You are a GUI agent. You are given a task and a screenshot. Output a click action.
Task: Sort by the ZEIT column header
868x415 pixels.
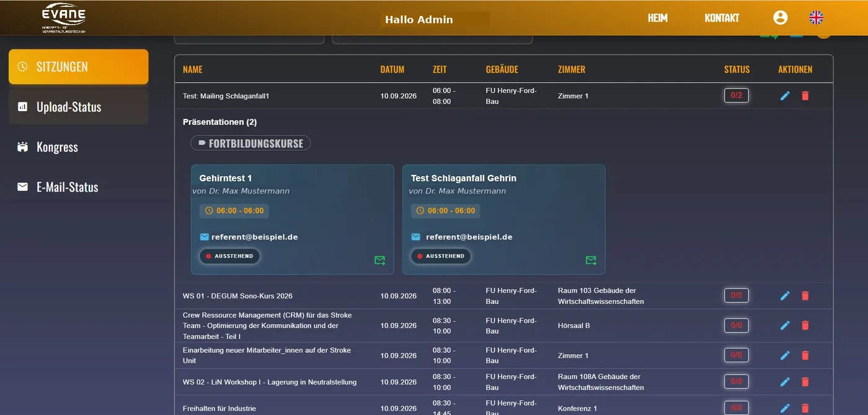440,69
